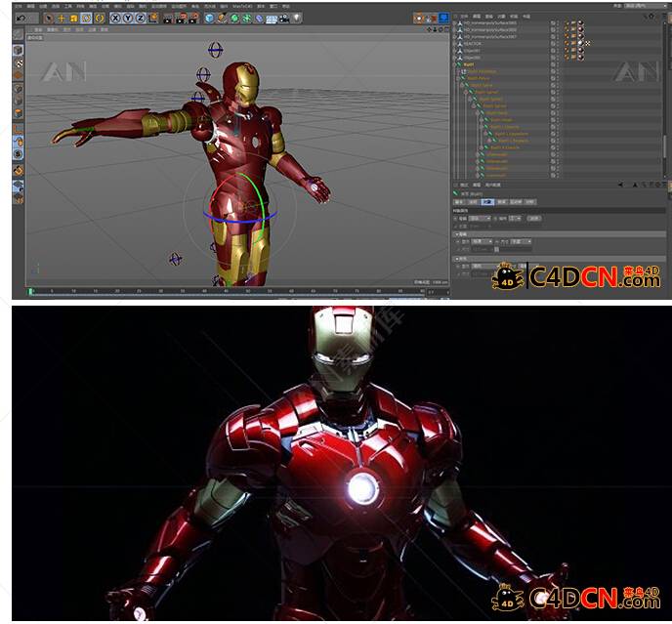Viewport: 672px width, 624px height.
Task: Add a Camera object
Action: (284, 18)
